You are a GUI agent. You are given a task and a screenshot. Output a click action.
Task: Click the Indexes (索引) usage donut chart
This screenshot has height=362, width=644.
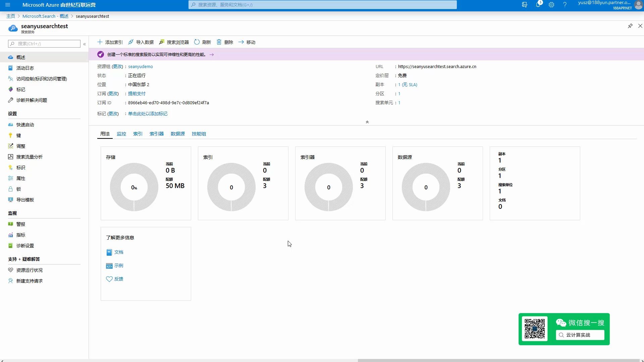pos(231,187)
